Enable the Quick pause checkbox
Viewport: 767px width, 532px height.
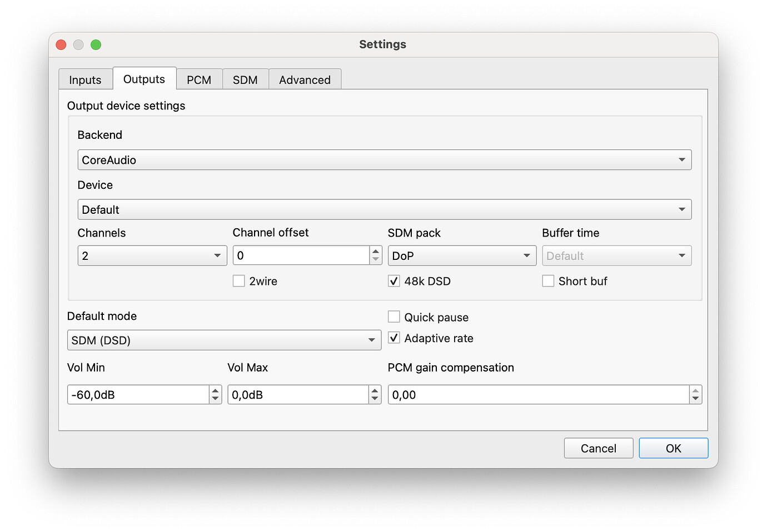pos(394,316)
